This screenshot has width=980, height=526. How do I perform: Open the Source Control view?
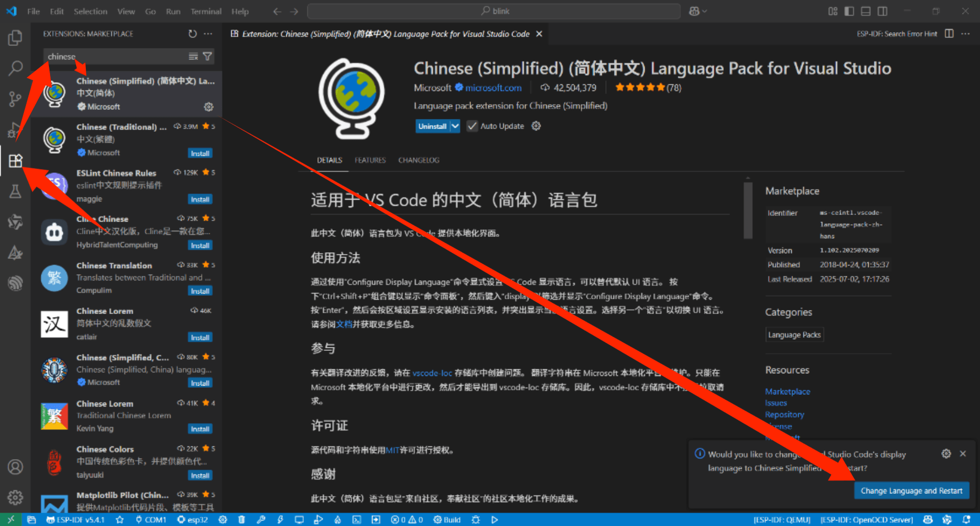click(15, 99)
